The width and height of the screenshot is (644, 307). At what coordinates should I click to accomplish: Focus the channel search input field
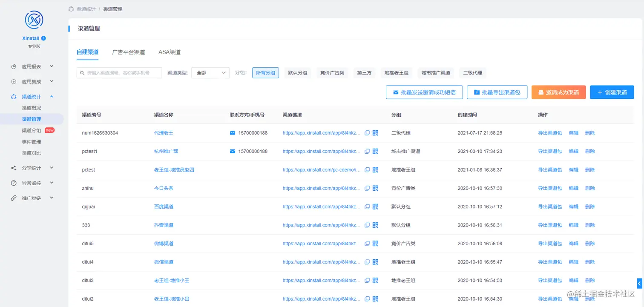pos(119,73)
